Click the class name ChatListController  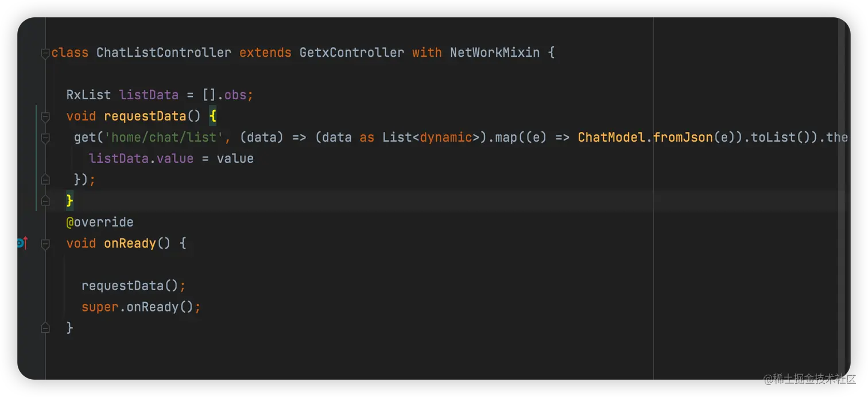[164, 53]
